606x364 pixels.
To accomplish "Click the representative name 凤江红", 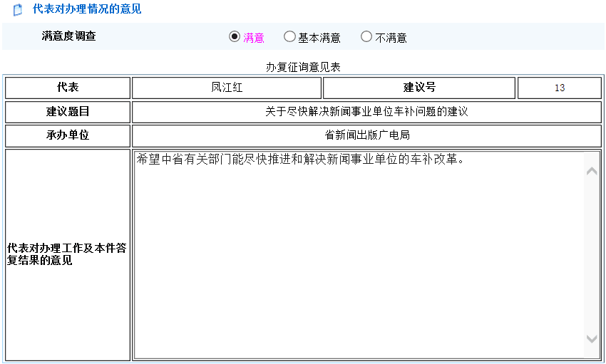I will point(227,88).
